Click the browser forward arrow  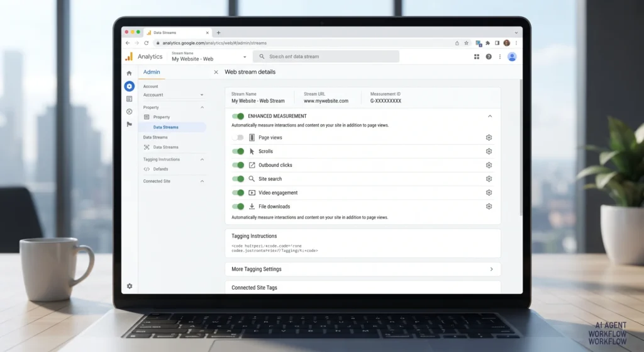[136, 43]
